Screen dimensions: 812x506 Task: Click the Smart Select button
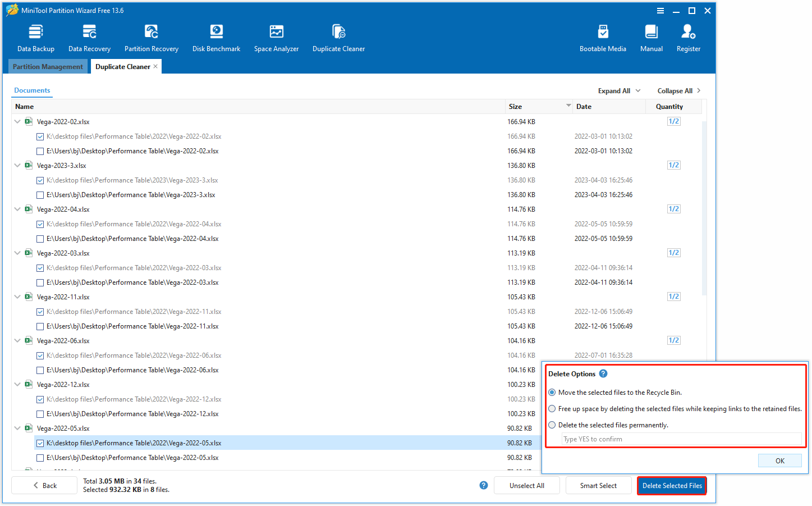(x=598, y=485)
